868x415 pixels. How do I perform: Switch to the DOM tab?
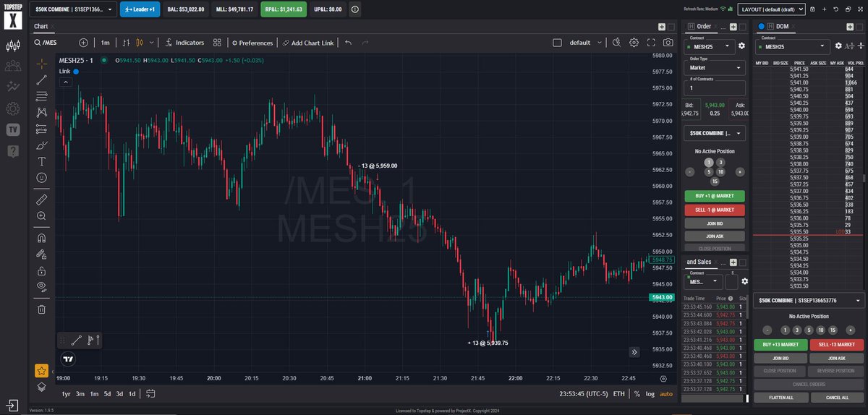pyautogui.click(x=783, y=26)
